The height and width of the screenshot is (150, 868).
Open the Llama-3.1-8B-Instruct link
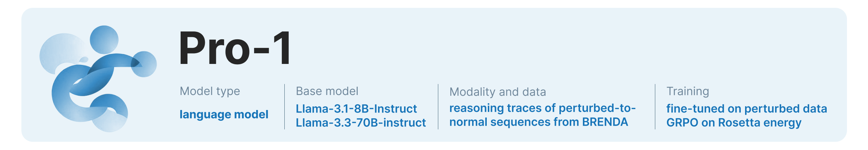click(x=356, y=109)
